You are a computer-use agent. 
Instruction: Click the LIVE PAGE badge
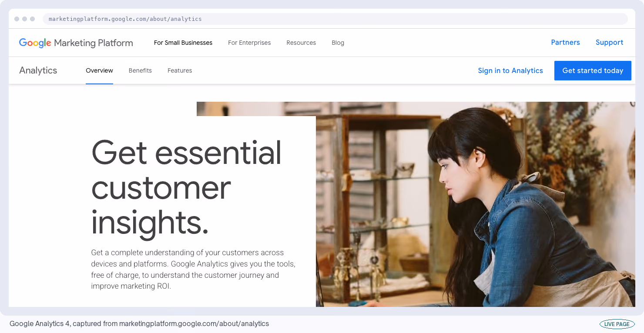pyautogui.click(x=617, y=324)
